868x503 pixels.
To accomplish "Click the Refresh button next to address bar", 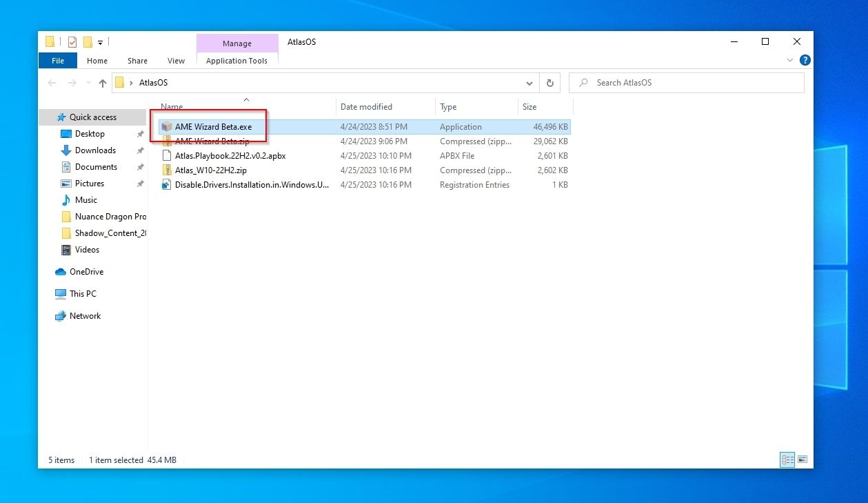I will pyautogui.click(x=549, y=83).
